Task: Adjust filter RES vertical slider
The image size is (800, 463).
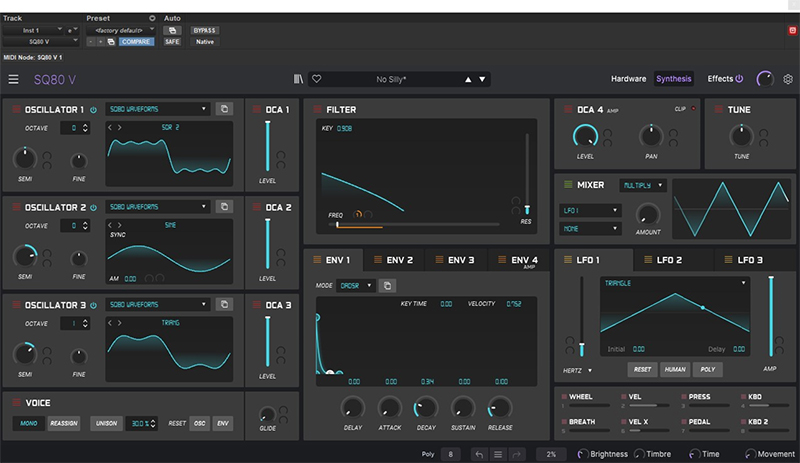Action: (527, 174)
